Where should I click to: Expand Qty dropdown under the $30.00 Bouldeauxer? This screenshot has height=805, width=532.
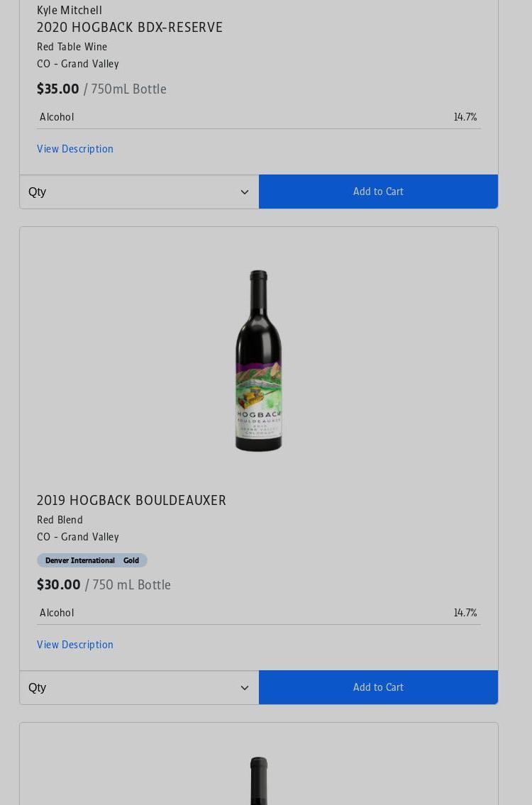(139, 687)
